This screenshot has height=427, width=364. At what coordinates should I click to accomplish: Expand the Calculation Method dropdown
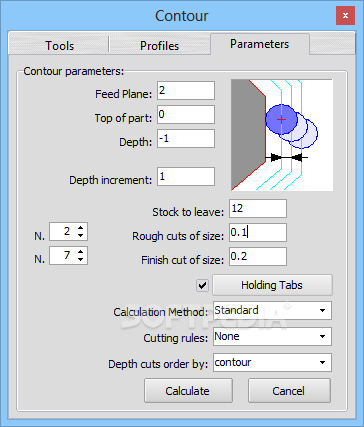coord(272,311)
